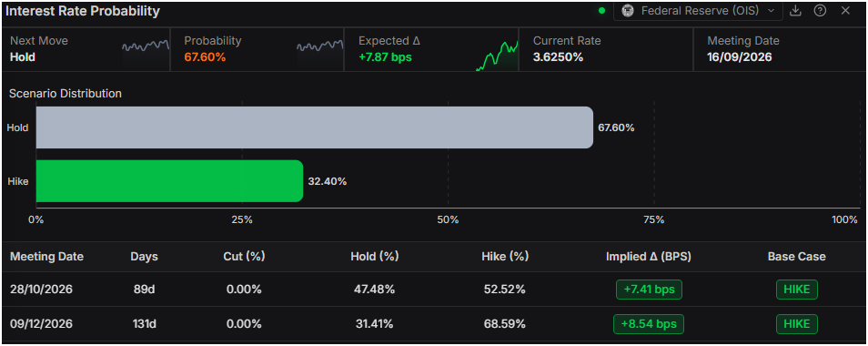The image size is (868, 346).
Task: Click the Federal Reserve seal icon
Action: click(x=628, y=11)
